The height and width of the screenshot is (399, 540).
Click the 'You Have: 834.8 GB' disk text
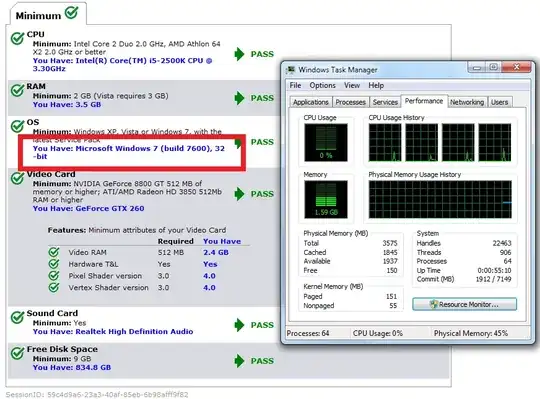point(72,367)
